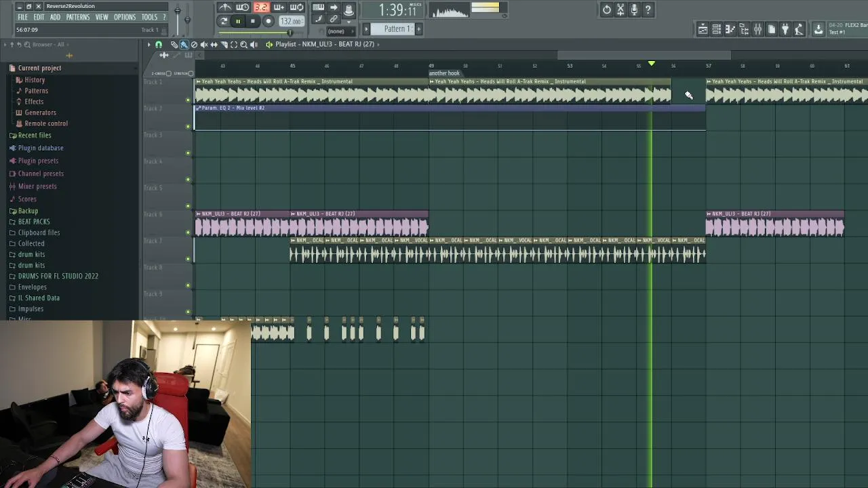Open the FILE menu
This screenshot has height=488, width=868.
click(x=22, y=17)
